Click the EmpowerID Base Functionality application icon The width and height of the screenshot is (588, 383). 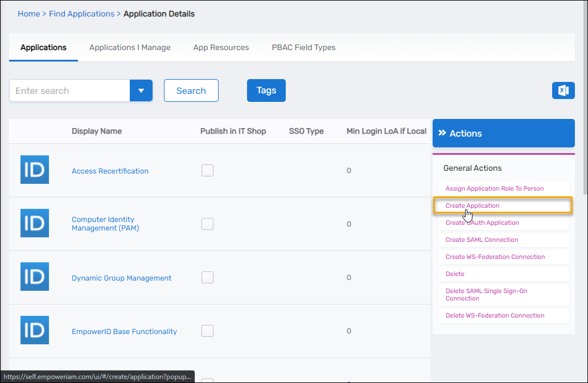[x=34, y=330]
